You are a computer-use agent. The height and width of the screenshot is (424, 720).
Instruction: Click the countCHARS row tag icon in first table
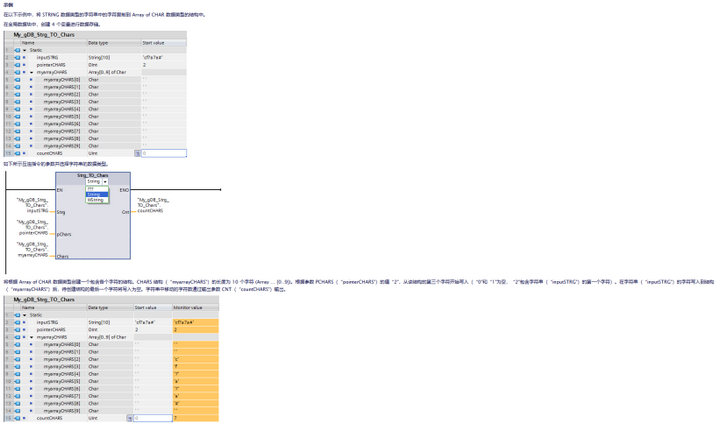pyautogui.click(x=17, y=153)
